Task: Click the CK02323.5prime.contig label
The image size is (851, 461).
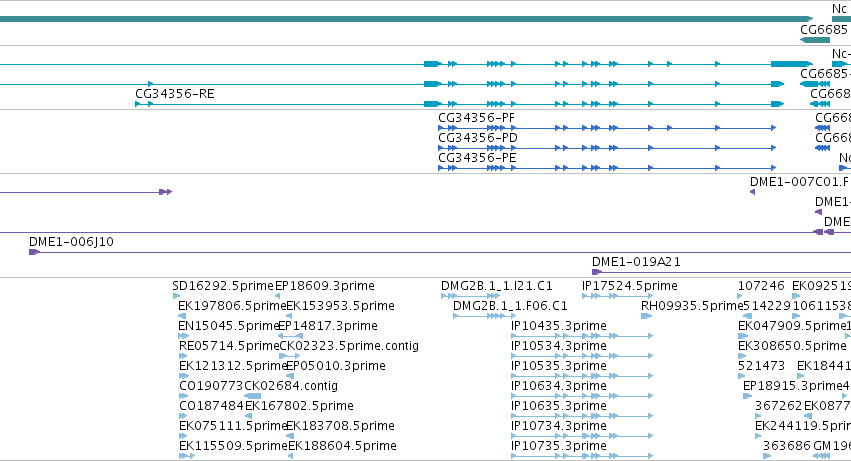Action: coord(349,346)
